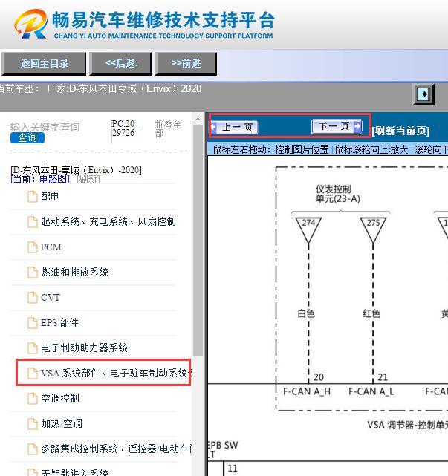448x476 pixels.
Task: Click connector triangle 274 in diagram
Action: click(308, 229)
